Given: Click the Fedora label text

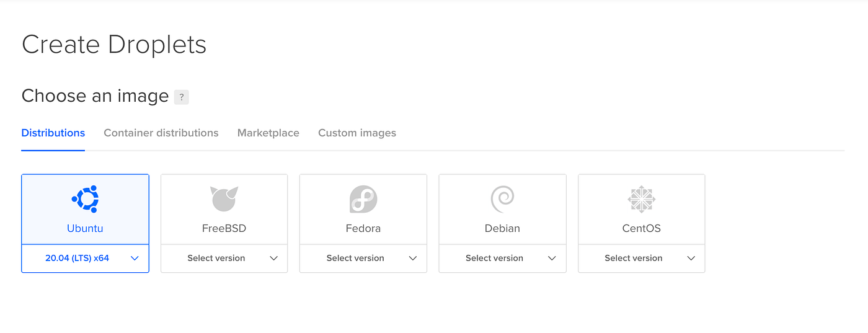Looking at the screenshot, I should tap(363, 228).
